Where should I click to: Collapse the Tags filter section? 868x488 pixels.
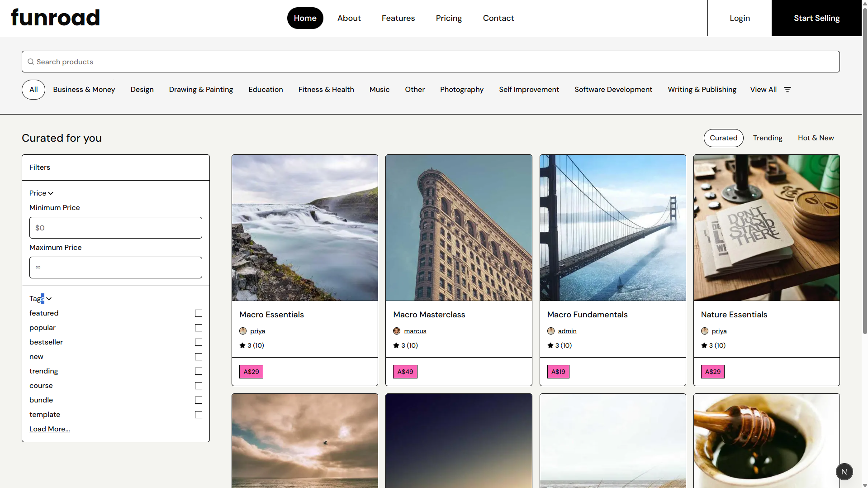click(x=41, y=299)
